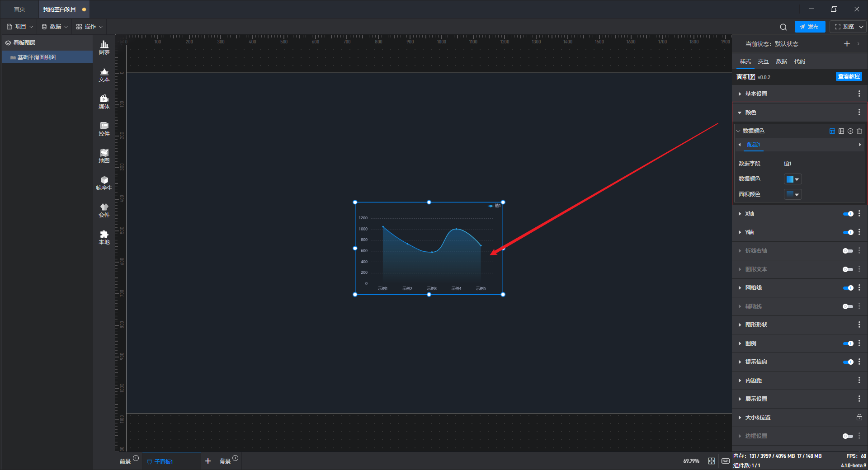Open the 控件 controls panel

tap(104, 129)
